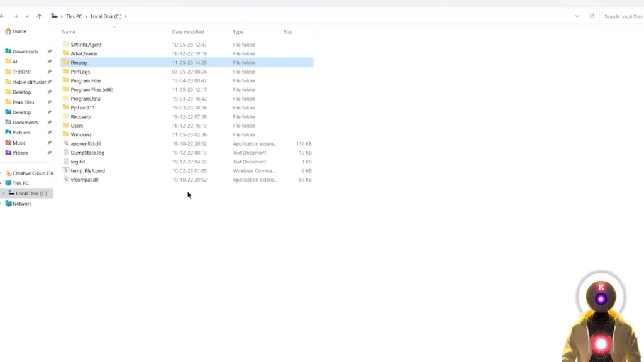This screenshot has height=362, width=644.
Task: Click the Music folder icon in sidebar
Action: click(x=8, y=143)
